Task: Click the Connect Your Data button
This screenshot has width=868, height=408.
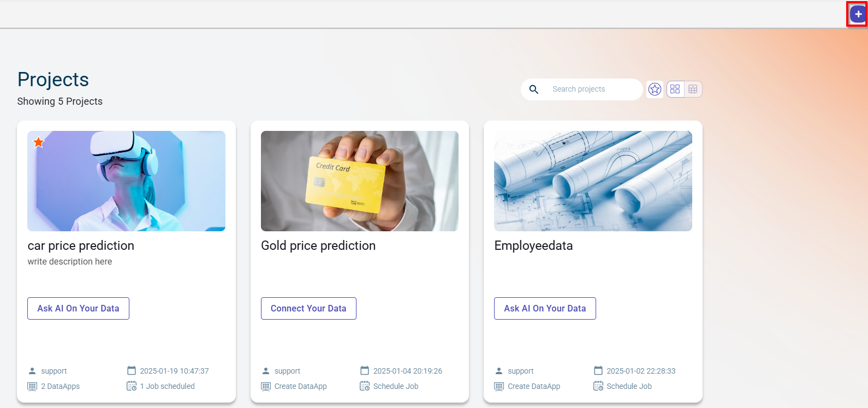Action: point(308,308)
